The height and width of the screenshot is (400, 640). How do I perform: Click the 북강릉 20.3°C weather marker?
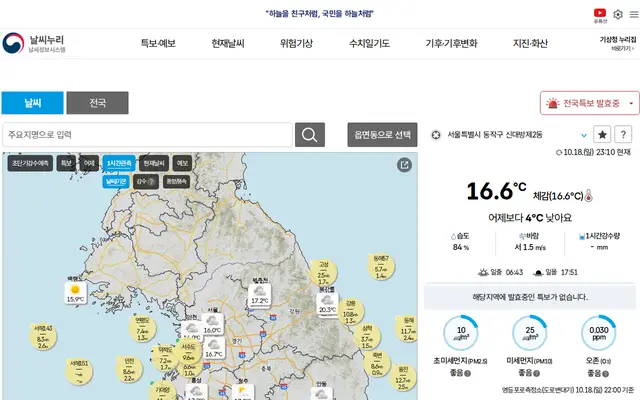[x=327, y=303]
